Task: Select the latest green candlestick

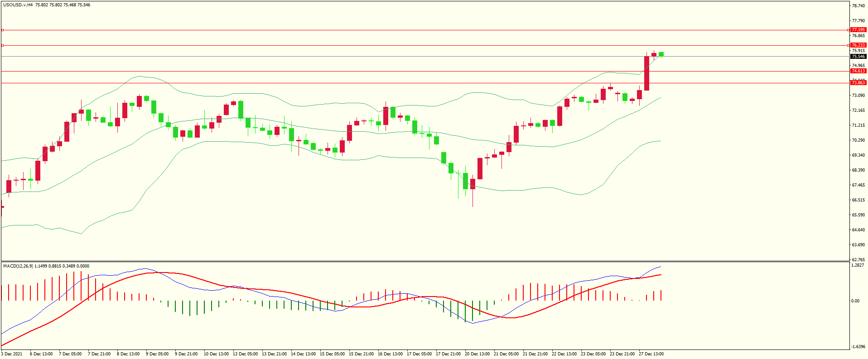Action: [x=661, y=54]
